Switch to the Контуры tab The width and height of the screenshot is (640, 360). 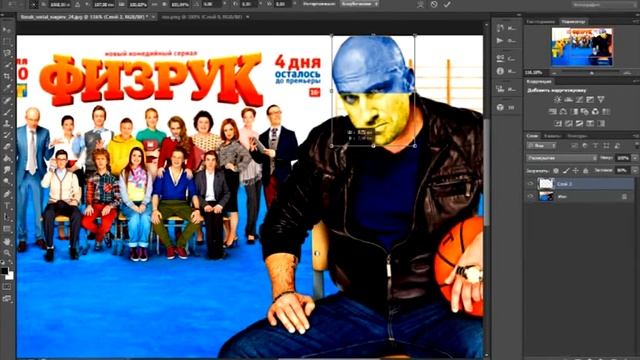click(x=577, y=136)
